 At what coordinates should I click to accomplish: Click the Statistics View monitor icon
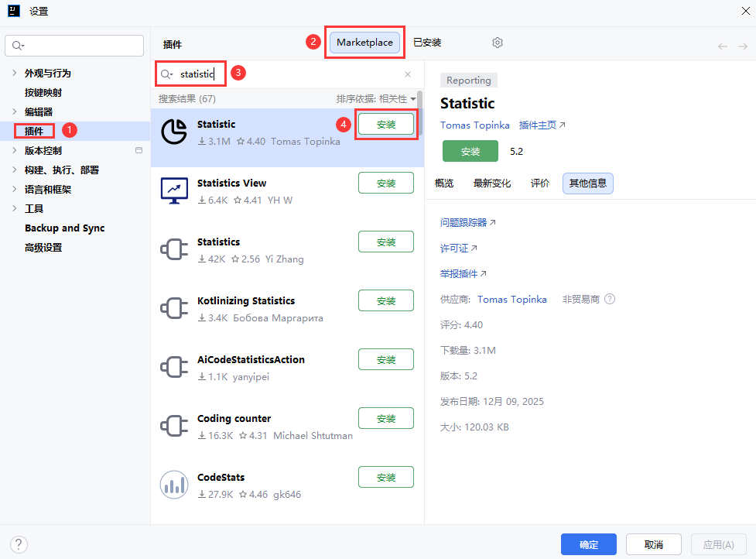pos(174,190)
